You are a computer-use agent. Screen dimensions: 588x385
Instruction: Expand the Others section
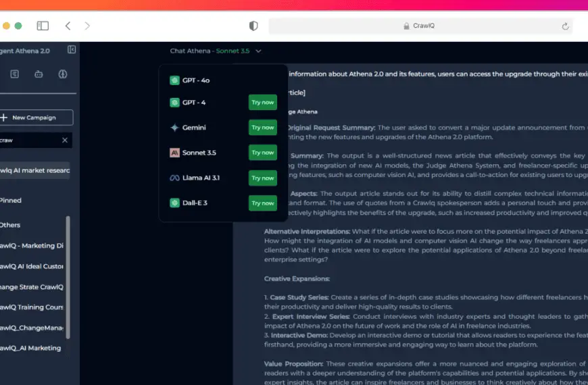(10, 225)
